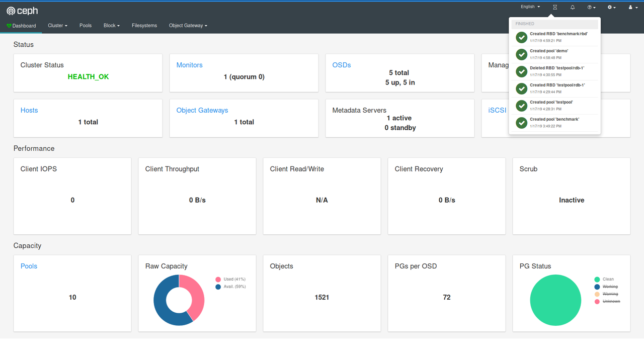Open the help question mark menu

591,8
